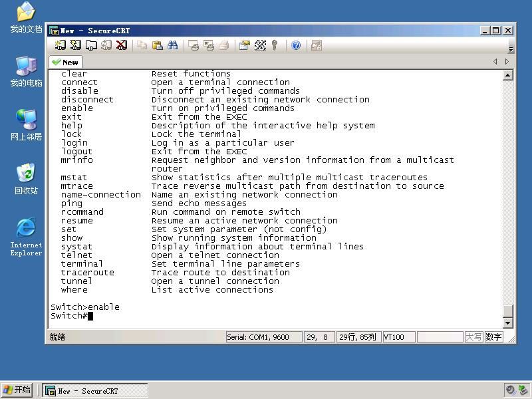This screenshot has width=532, height=399.
Task: Click the last grayed toolbar icon after Help
Action: (317, 45)
